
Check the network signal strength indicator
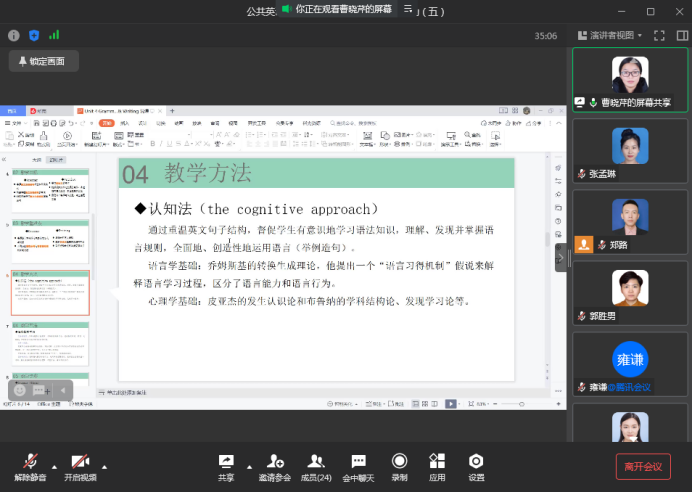pyautogui.click(x=55, y=35)
